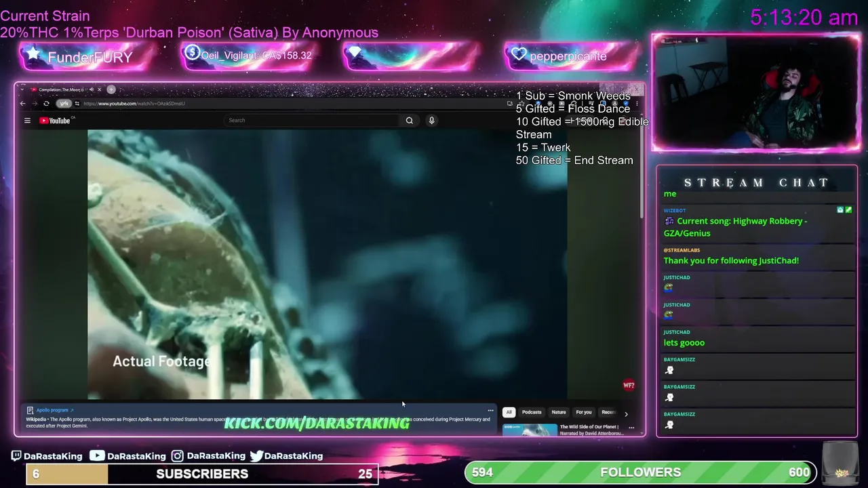Click the 50 Gifted = End Stream line
This screenshot has height=488, width=868.
click(x=574, y=161)
